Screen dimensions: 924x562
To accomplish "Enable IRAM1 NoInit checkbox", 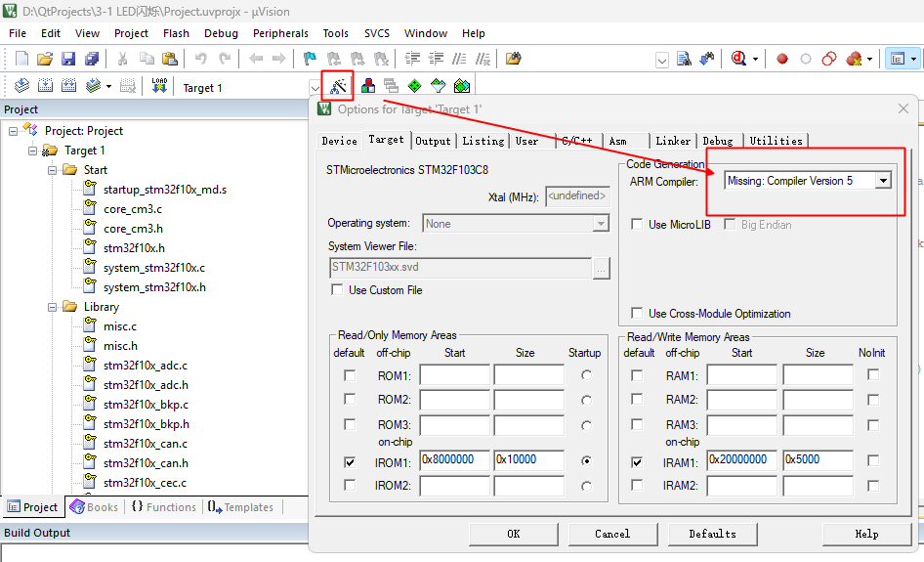I will (x=873, y=460).
